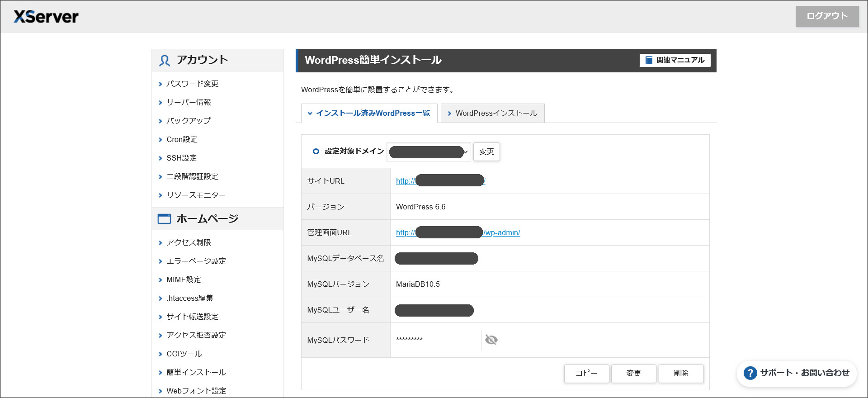This screenshot has height=398, width=868.
Task: Toggle MySQL password visibility eye icon
Action: coord(491,340)
